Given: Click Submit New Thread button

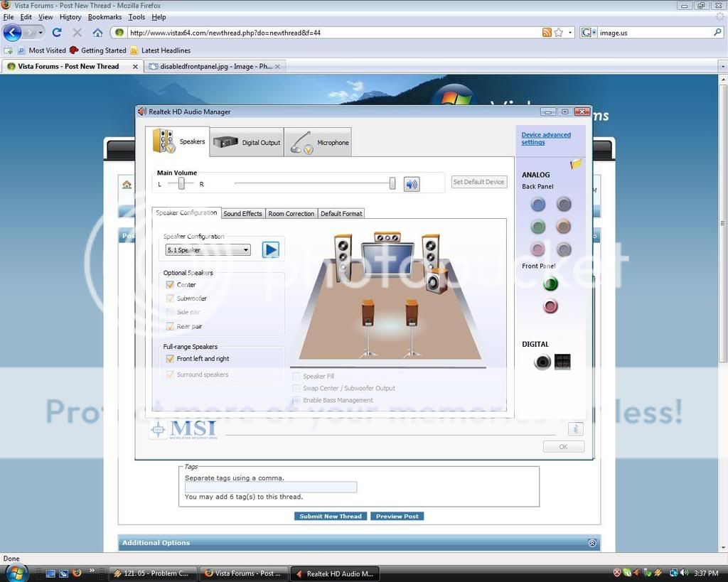Looking at the screenshot, I should [331, 516].
